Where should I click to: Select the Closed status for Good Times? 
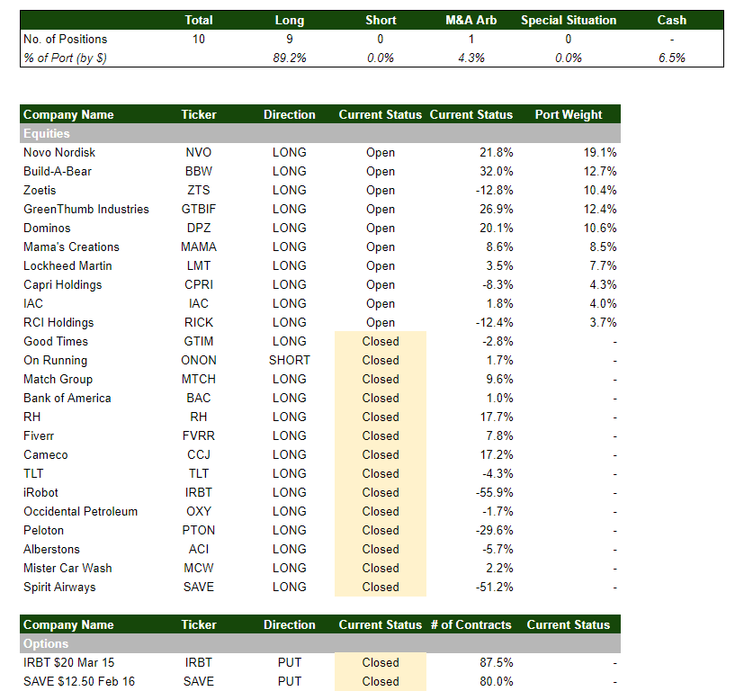click(x=381, y=341)
